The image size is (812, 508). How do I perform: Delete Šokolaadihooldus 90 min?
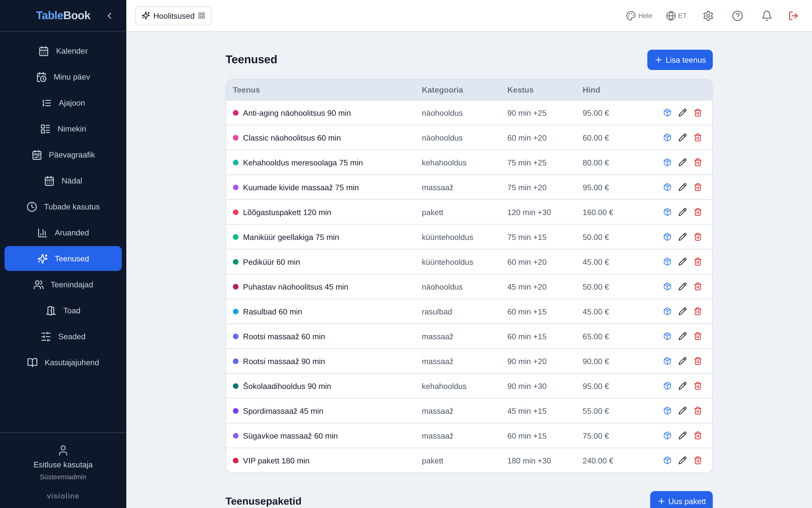[698, 386]
